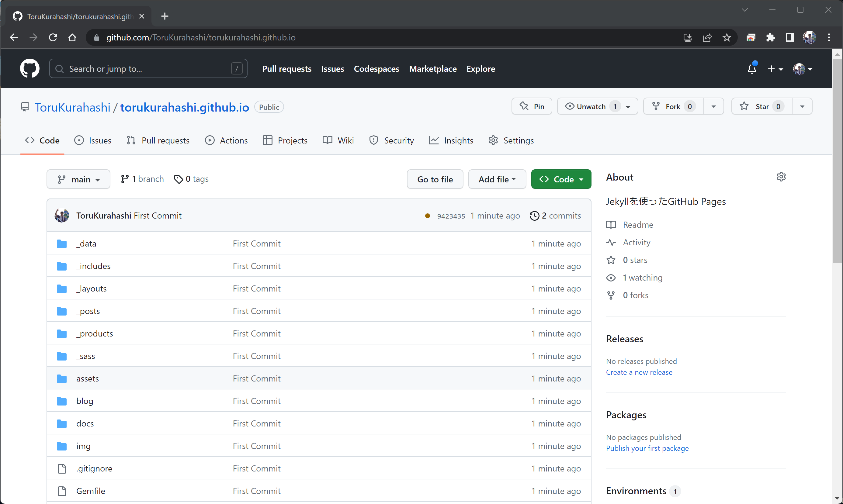Screen dimensions: 843x504
Task: Expand the Star lists dropdown arrow
Action: coord(802,107)
